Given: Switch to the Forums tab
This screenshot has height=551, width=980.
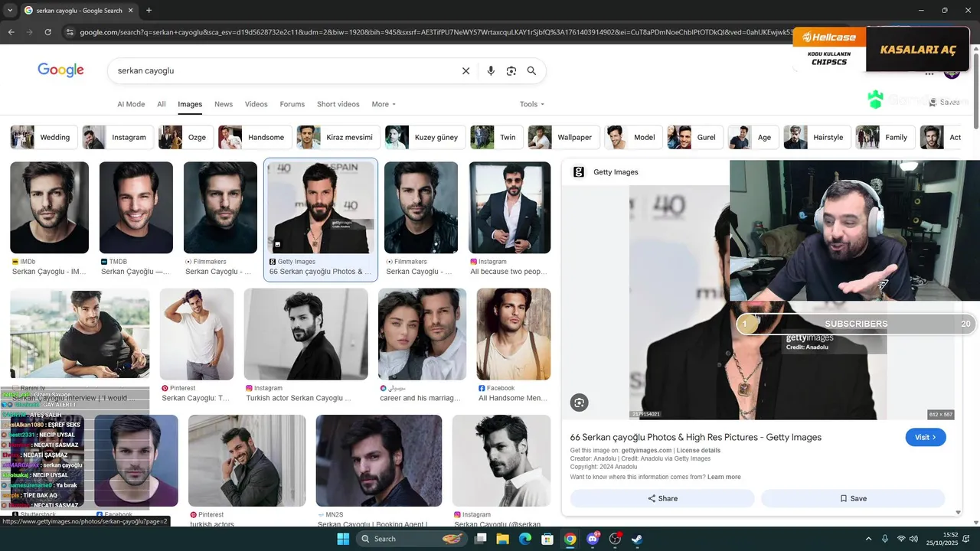Looking at the screenshot, I should pyautogui.click(x=292, y=104).
